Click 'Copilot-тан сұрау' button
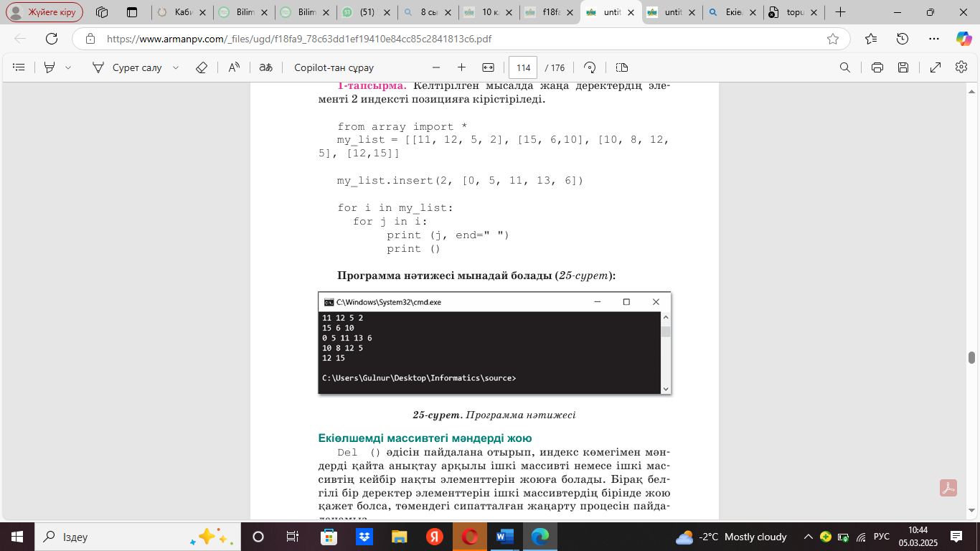 (334, 67)
